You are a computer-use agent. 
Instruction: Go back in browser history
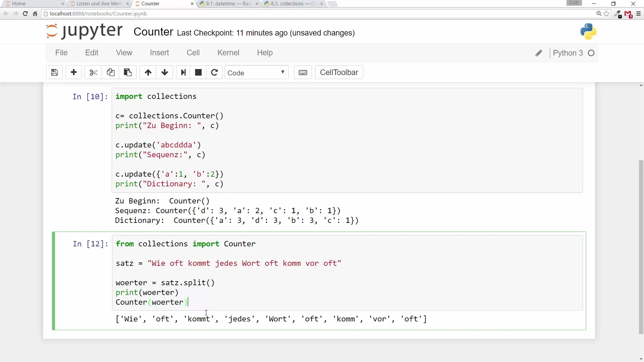point(6,14)
